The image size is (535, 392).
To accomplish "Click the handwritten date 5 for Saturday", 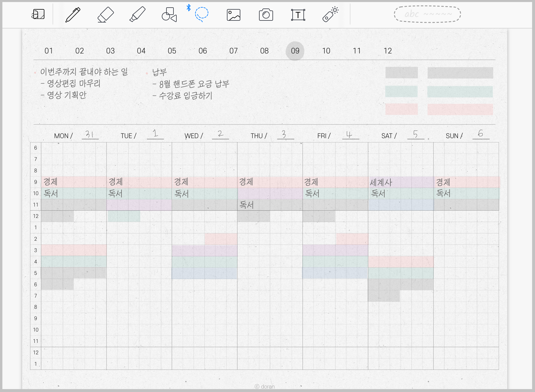I will pos(416,134).
